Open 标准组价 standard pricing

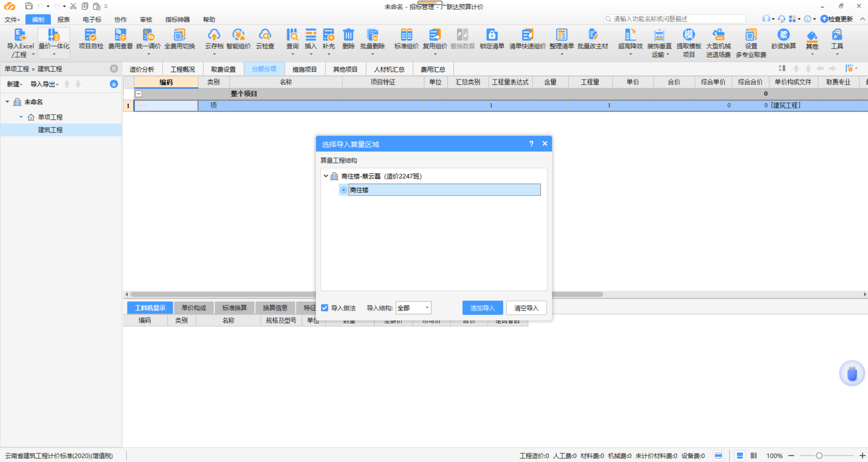406,39
